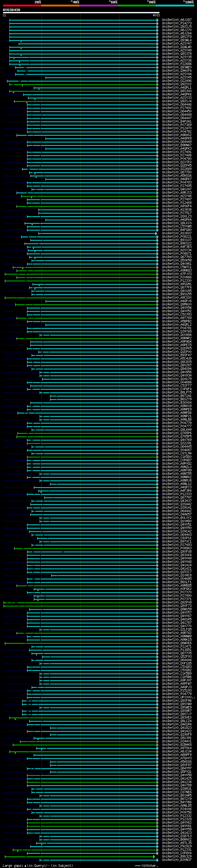Select hit label UniRef100_A9NVX9
Screen dimensions: 197x868
[x=177, y=406]
